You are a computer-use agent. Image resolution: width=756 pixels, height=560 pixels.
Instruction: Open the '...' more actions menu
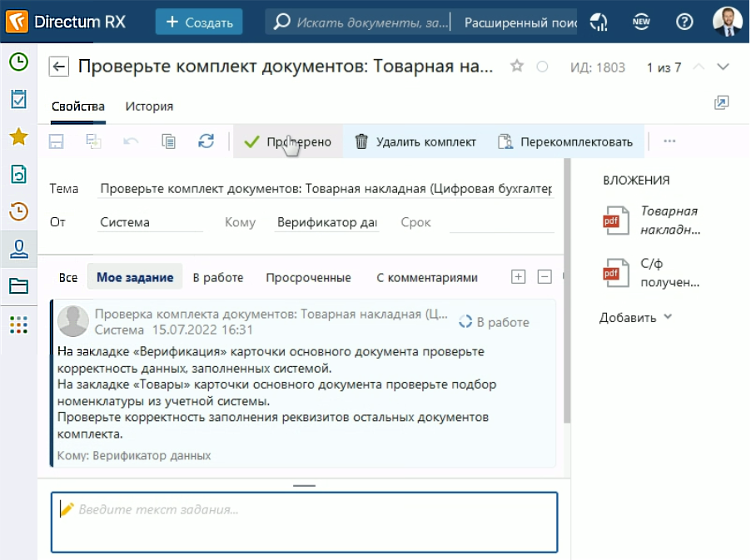[x=669, y=141]
